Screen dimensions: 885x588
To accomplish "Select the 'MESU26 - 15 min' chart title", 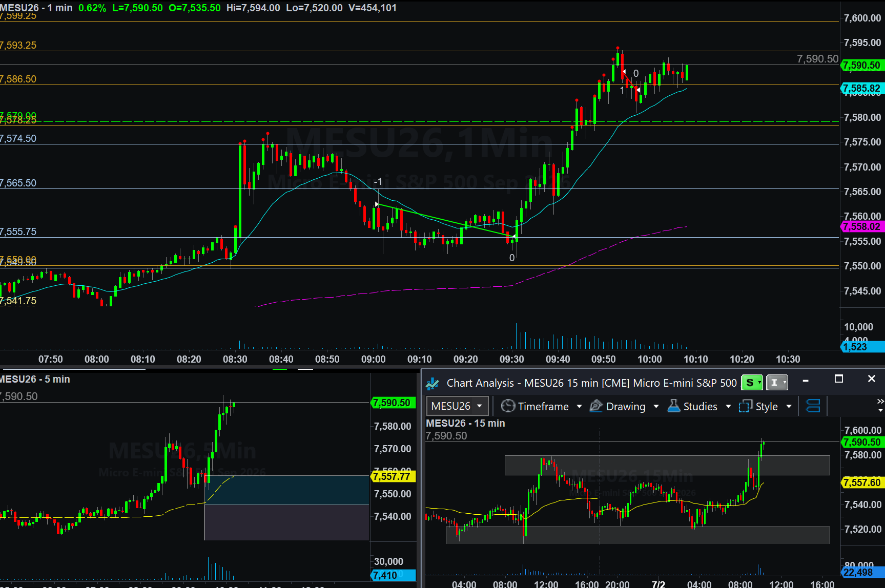I will tap(465, 423).
